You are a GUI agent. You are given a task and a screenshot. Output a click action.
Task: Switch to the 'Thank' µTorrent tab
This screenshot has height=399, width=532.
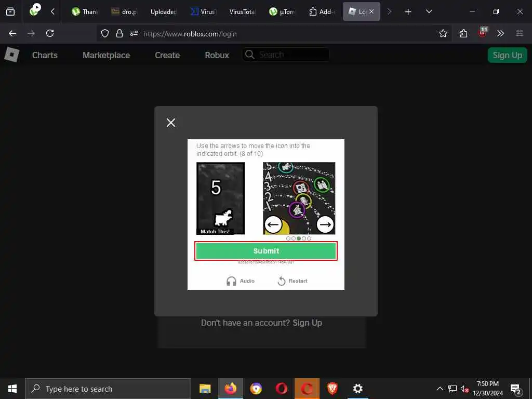pyautogui.click(x=85, y=11)
